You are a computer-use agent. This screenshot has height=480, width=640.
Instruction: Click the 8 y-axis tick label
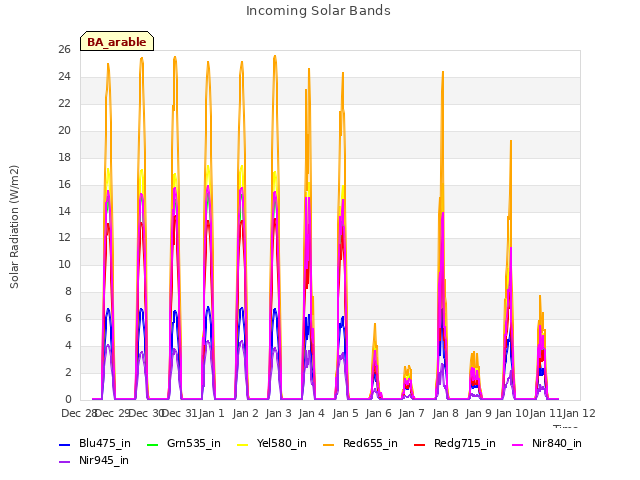(68, 291)
